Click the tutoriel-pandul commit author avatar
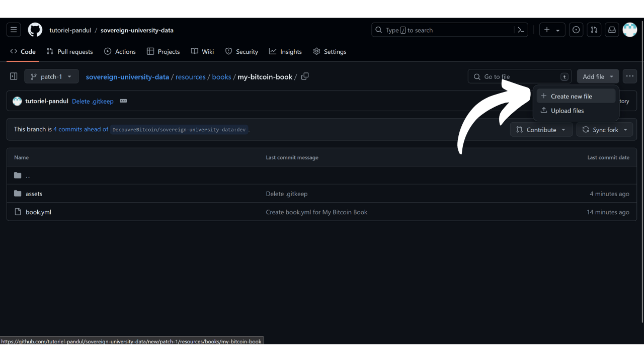Image resolution: width=644 pixels, height=362 pixels. (x=17, y=101)
